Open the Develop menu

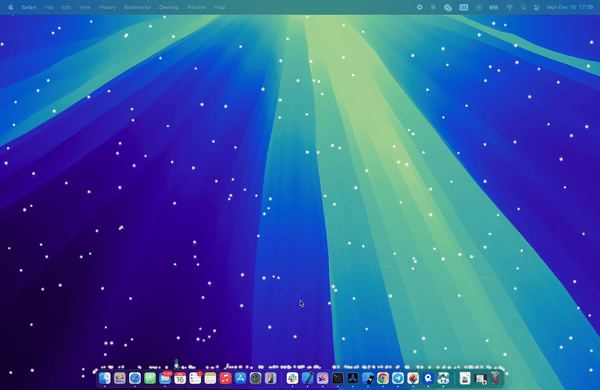pos(169,7)
